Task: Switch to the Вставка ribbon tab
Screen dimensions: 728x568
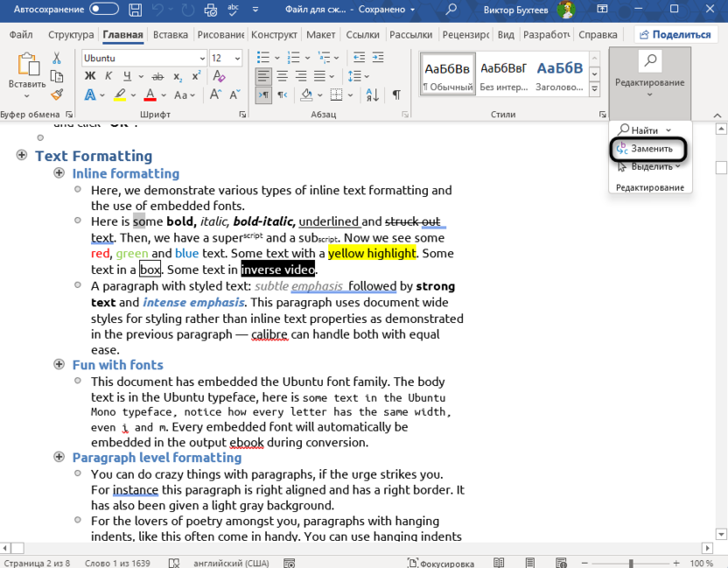Action: (x=170, y=35)
